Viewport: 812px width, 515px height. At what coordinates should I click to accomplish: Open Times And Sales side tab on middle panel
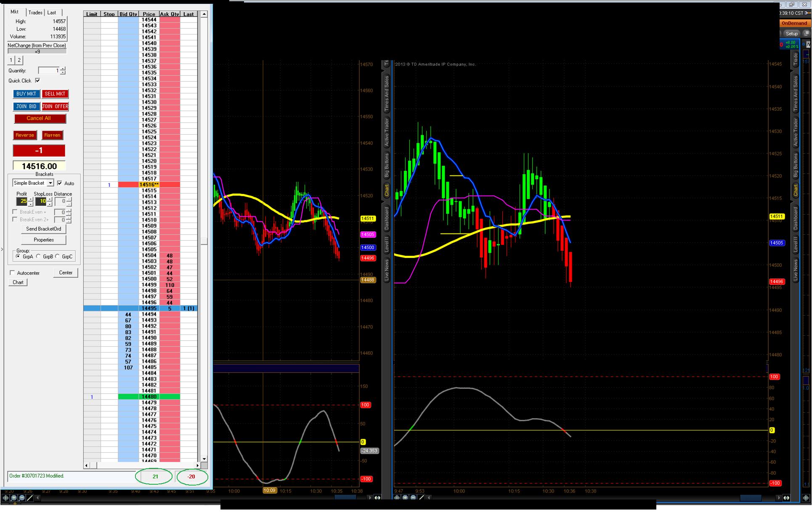click(x=386, y=94)
